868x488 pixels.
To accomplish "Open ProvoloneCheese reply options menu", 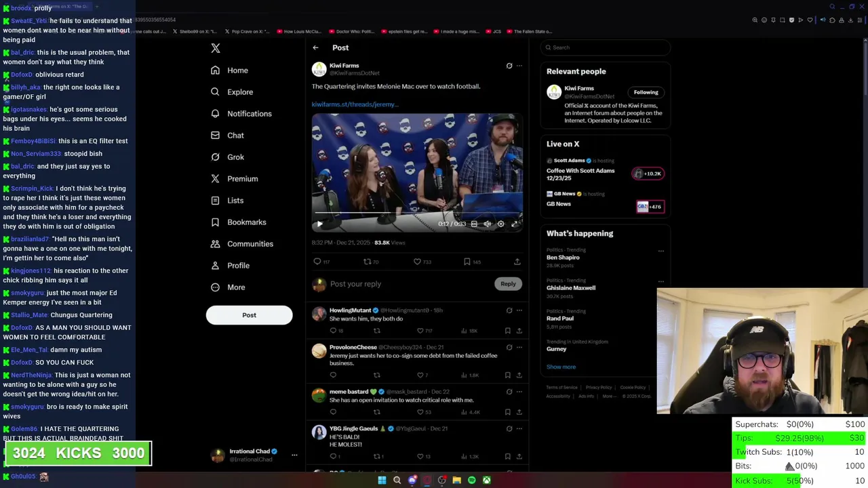I will [519, 348].
